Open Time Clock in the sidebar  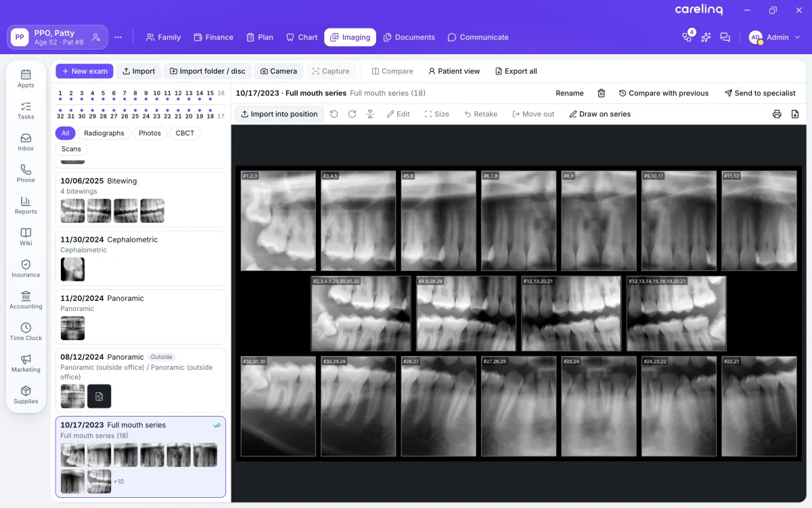[26, 331]
